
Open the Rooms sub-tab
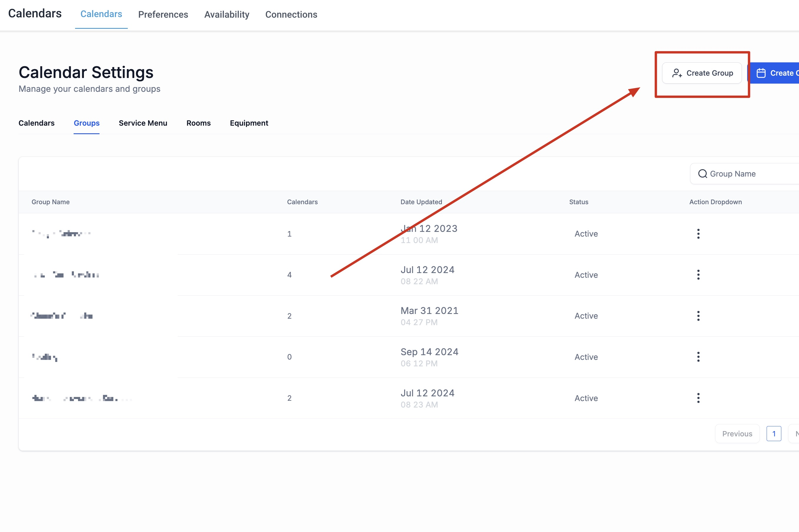click(x=198, y=123)
